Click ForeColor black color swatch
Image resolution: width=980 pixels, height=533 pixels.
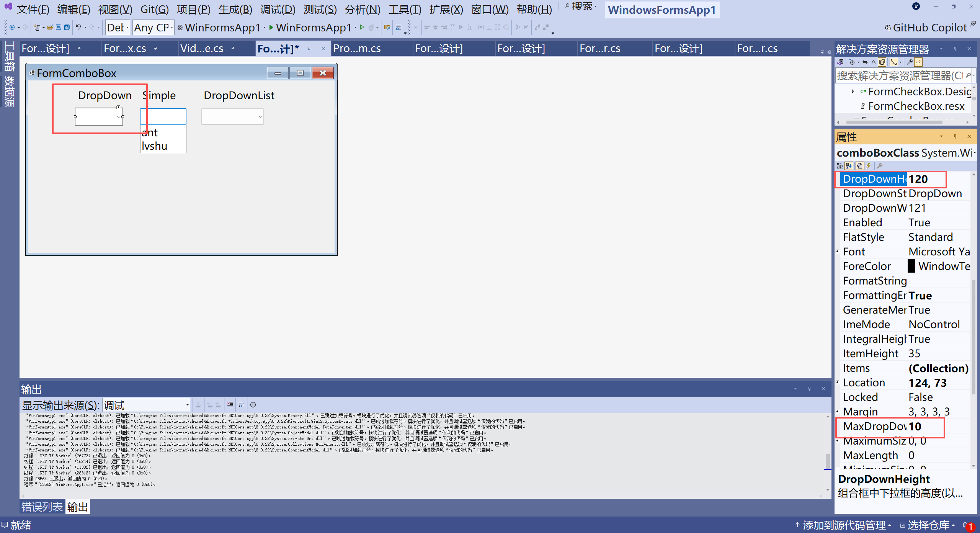[x=911, y=266]
